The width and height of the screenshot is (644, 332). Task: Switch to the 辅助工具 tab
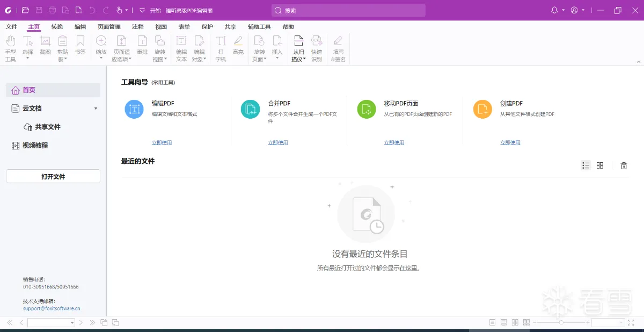pyautogui.click(x=259, y=27)
